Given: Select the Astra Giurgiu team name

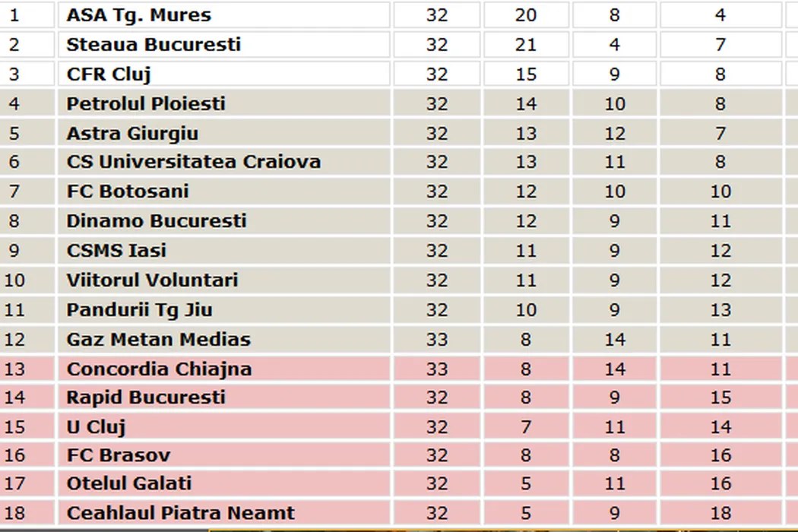Looking at the screenshot, I should click(x=132, y=133).
